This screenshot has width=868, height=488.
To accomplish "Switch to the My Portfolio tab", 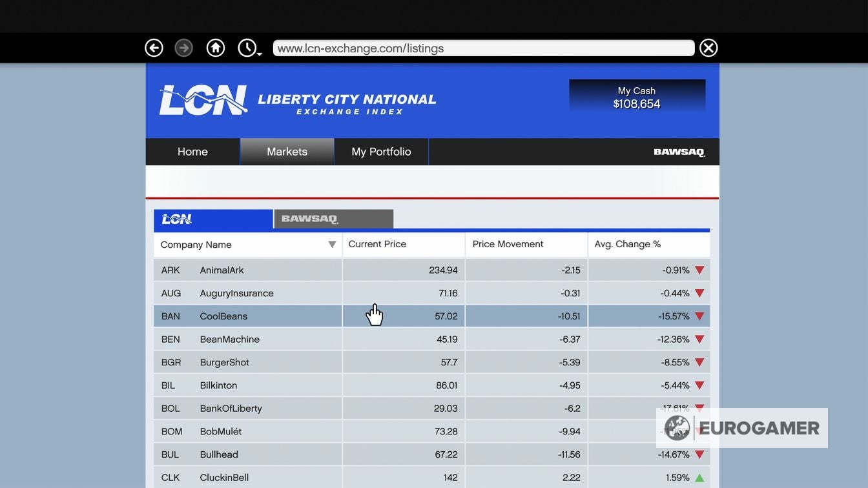I will (381, 151).
